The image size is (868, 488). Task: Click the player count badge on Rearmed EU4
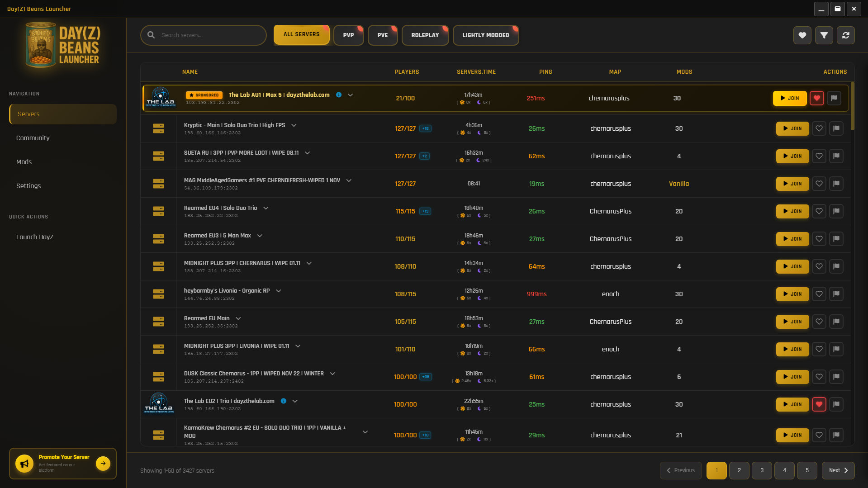pos(424,211)
